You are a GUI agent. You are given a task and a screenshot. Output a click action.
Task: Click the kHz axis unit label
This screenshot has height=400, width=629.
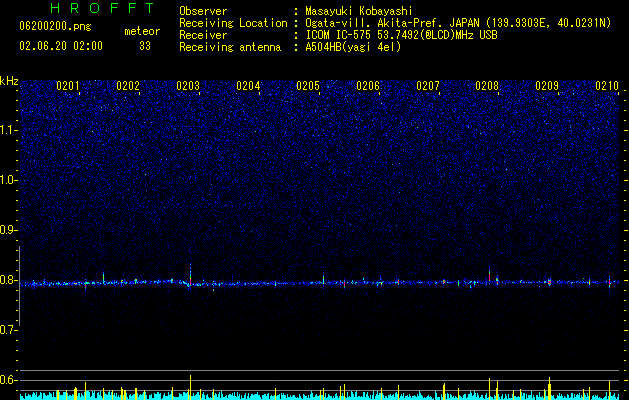coord(9,81)
